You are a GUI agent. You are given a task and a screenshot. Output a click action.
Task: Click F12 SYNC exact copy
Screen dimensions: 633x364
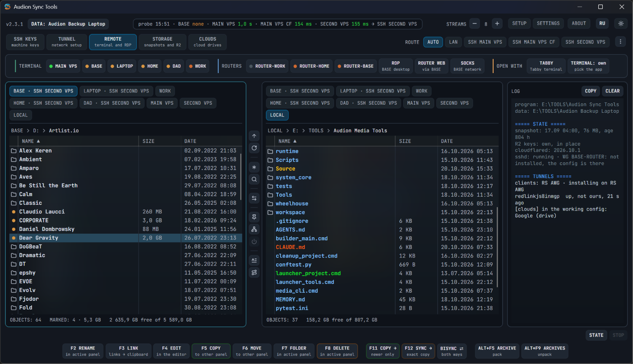[418, 351]
